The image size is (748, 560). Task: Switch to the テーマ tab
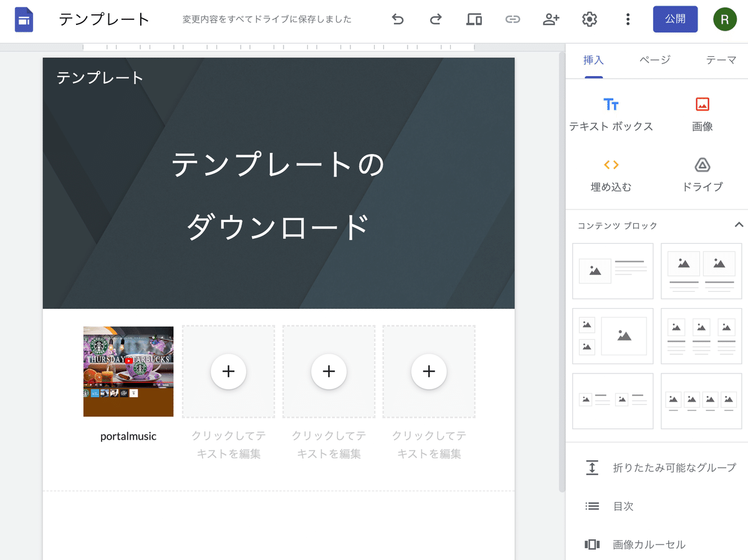click(x=721, y=60)
